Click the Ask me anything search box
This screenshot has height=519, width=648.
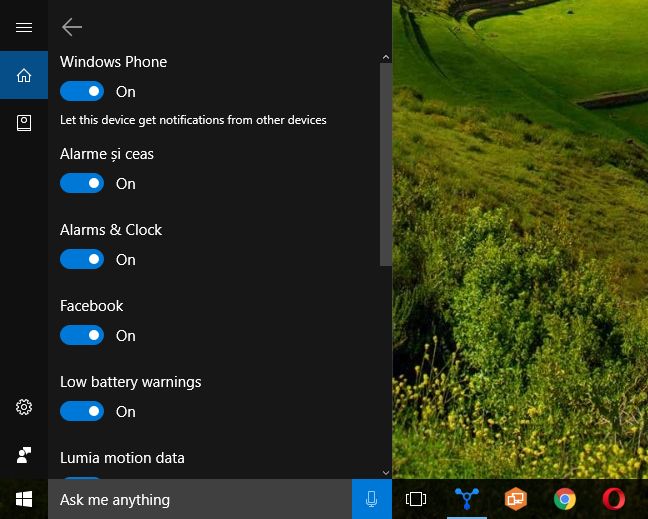coord(200,499)
